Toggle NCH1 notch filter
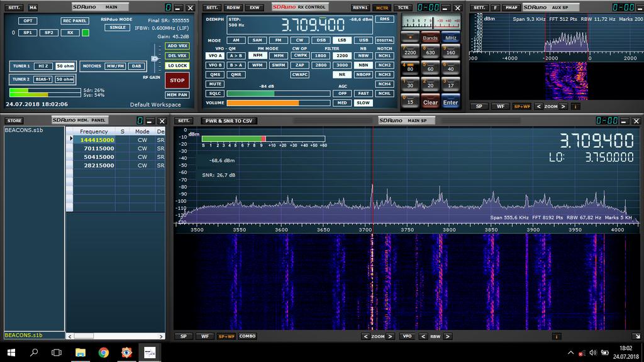644x362 pixels. (384, 55)
